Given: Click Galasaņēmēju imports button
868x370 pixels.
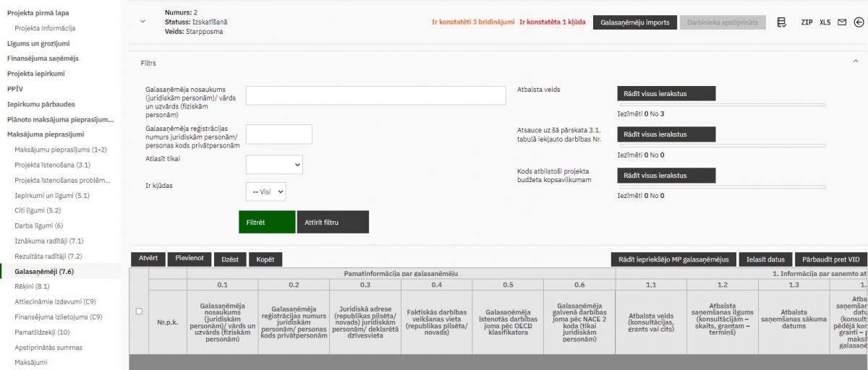Looking at the screenshot, I should click(x=634, y=22).
